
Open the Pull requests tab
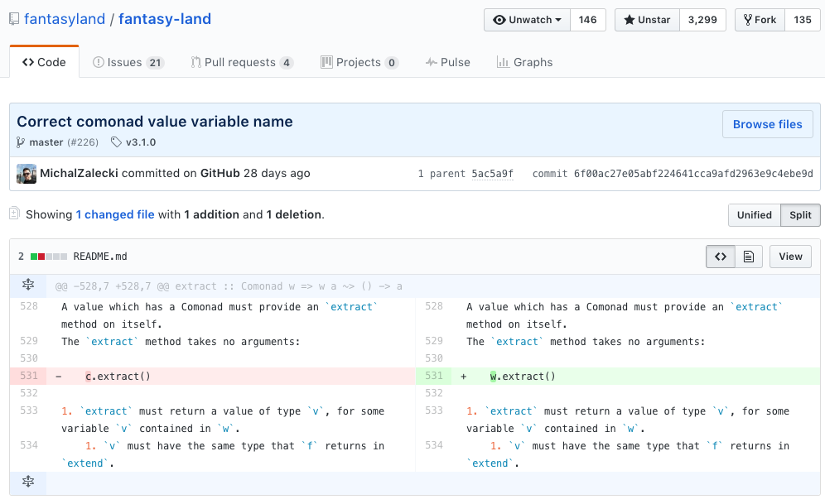(x=242, y=63)
